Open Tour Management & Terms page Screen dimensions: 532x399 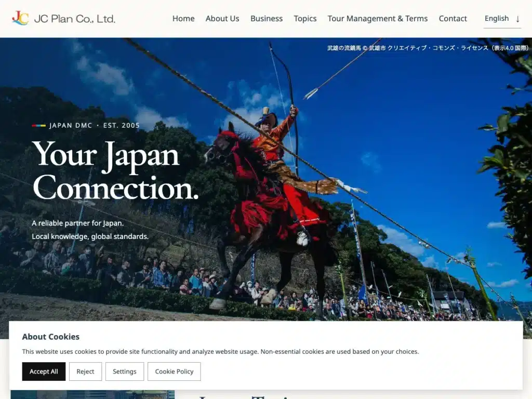click(378, 19)
